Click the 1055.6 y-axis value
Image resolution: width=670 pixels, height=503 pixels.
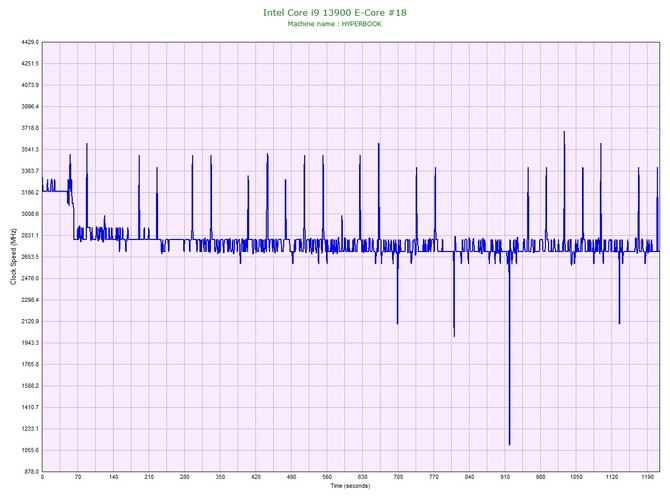click(x=30, y=450)
